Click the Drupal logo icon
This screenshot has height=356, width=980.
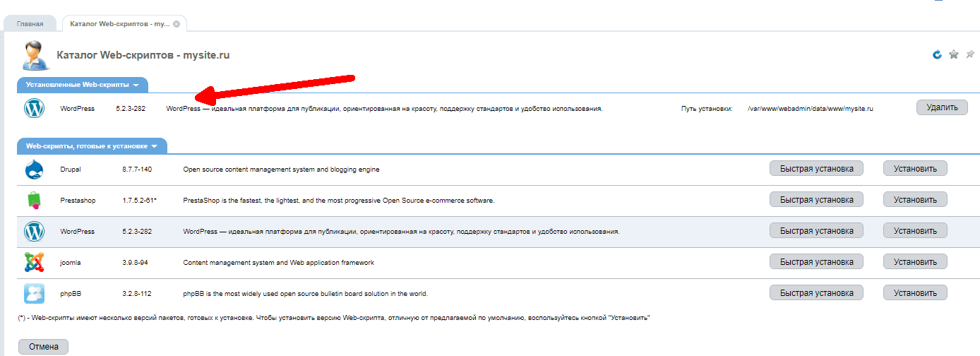coord(35,170)
